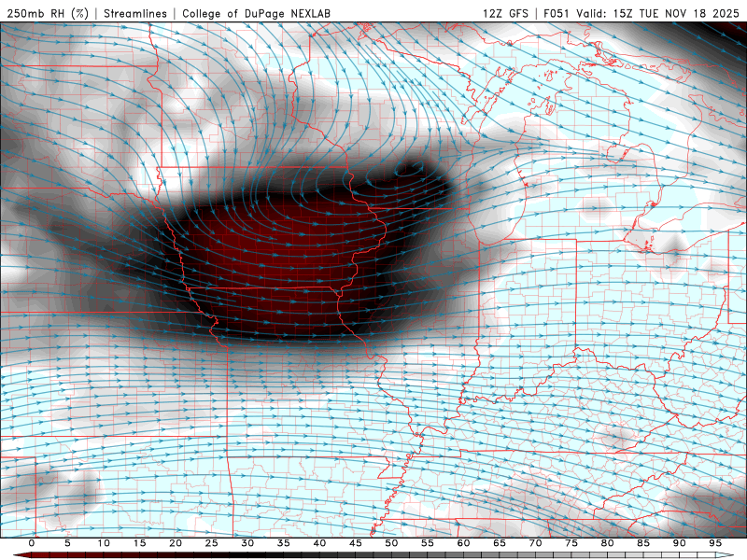The height and width of the screenshot is (560, 747).
Task: Click 'College of DuPage NEXLAB' header text
Action: click(x=256, y=13)
